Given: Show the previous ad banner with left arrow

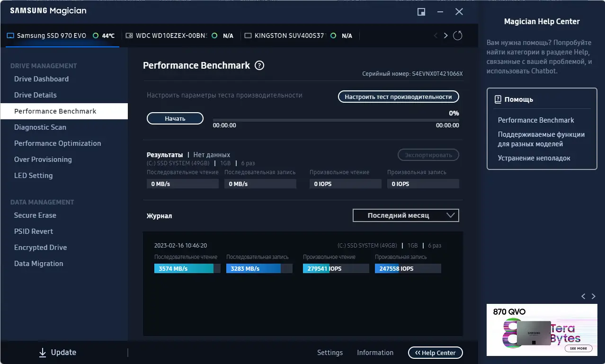Looking at the screenshot, I should pos(583,296).
